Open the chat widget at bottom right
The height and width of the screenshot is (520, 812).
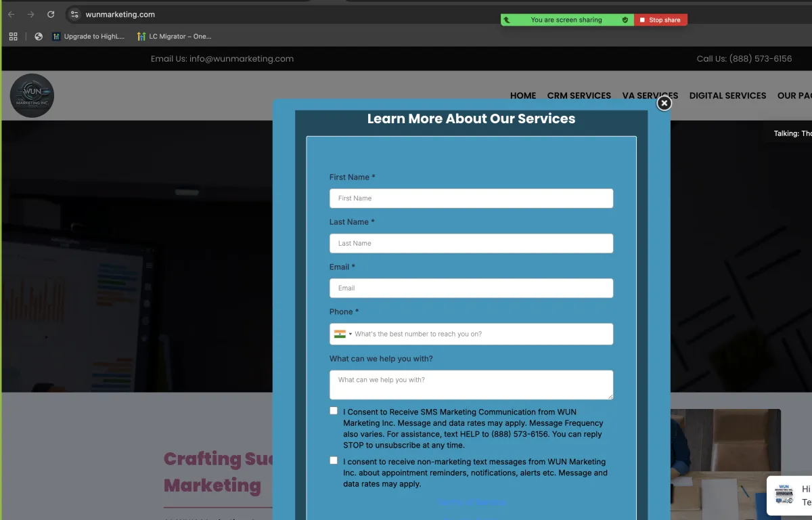pyautogui.click(x=789, y=495)
